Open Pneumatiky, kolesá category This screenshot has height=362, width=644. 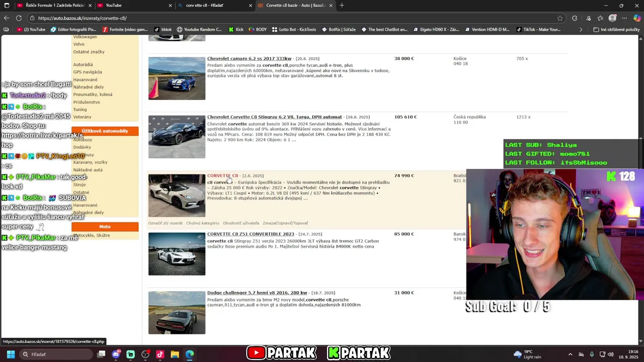coord(93,95)
